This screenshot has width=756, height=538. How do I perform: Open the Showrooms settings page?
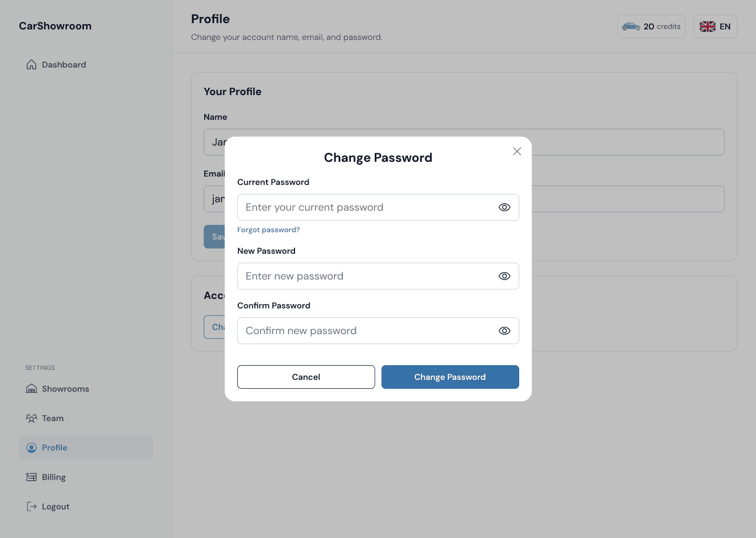coord(66,389)
